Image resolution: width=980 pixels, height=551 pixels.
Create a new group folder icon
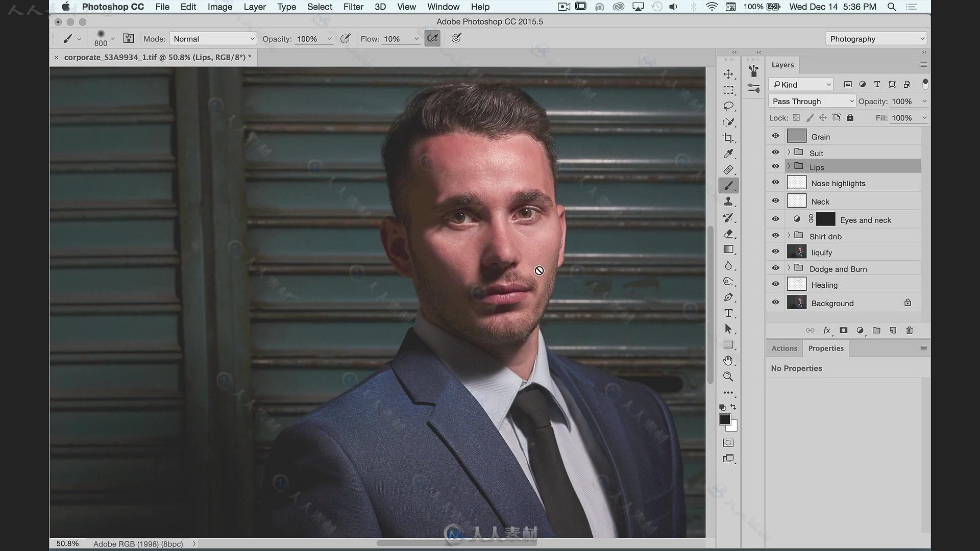click(x=876, y=331)
